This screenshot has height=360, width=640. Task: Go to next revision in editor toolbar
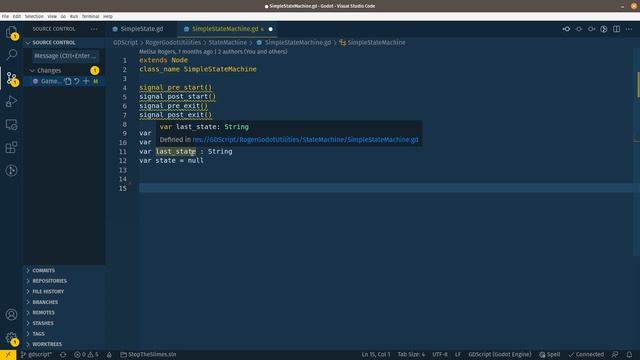591,29
